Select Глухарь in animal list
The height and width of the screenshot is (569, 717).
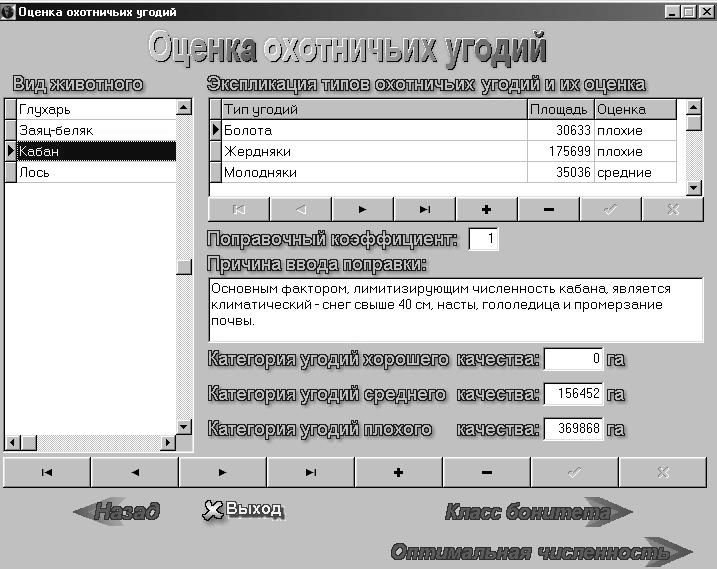96,109
